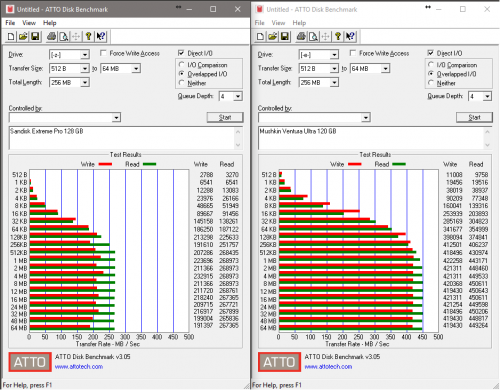Open Controlled by dropdown in left window
Image resolution: width=500 pixels, height=390 pixels.
pos(116,117)
